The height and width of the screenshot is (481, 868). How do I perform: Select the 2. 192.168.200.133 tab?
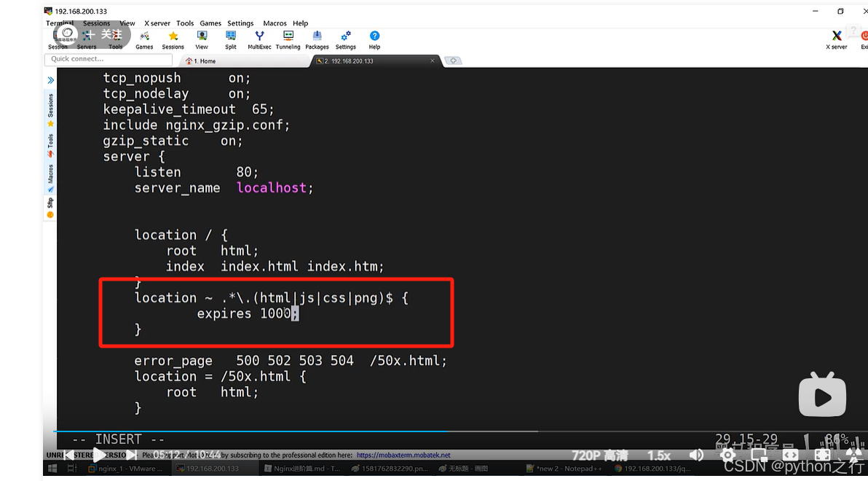376,61
